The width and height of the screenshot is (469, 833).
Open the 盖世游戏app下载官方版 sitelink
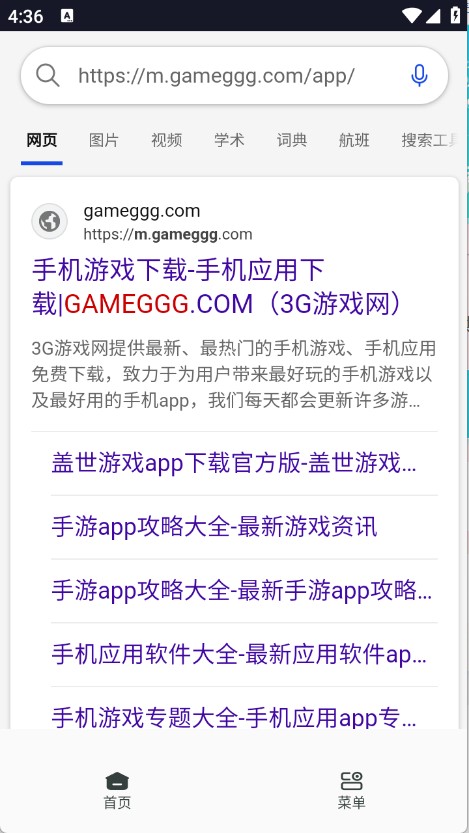click(234, 464)
